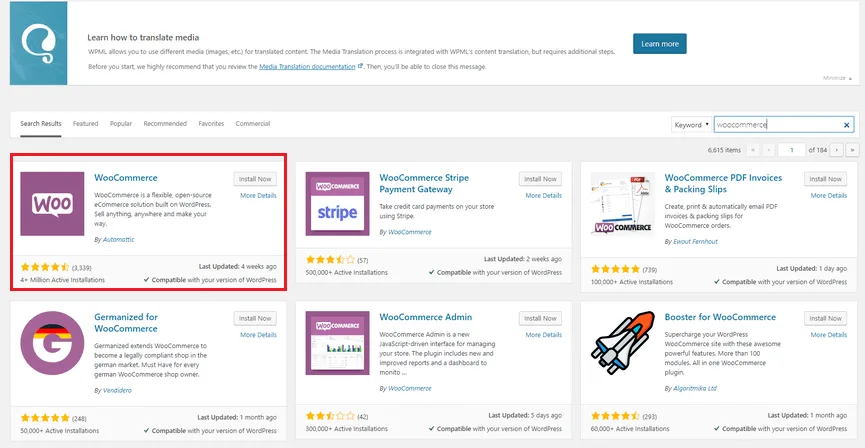Install Booster for WooCommerce
865x448 pixels.
tap(826, 318)
